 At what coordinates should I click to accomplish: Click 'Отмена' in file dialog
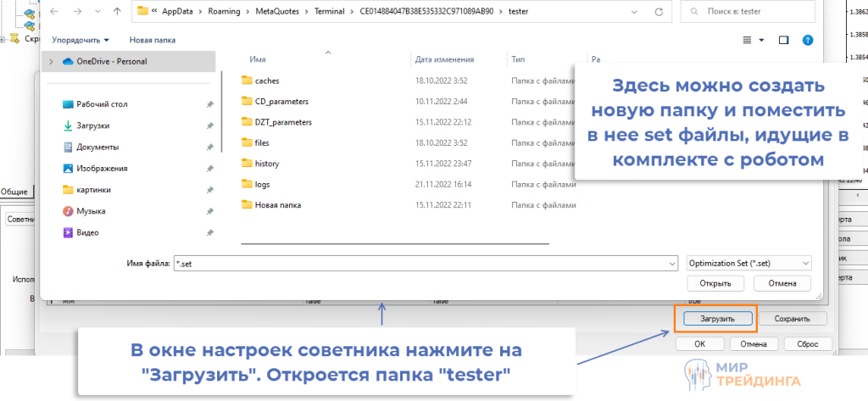pyautogui.click(x=782, y=283)
